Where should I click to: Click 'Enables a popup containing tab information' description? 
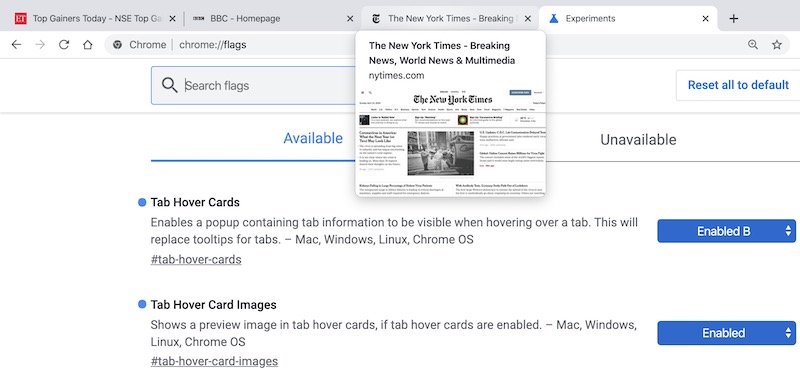coord(394,231)
